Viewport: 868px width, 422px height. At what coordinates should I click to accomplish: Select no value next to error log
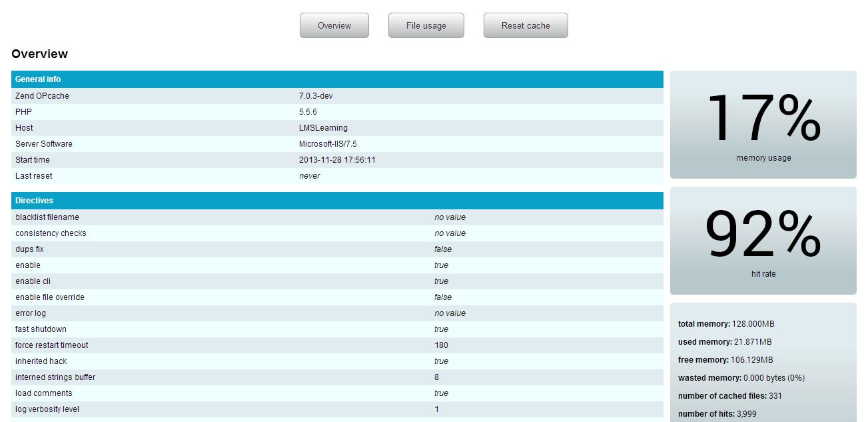[x=450, y=313]
